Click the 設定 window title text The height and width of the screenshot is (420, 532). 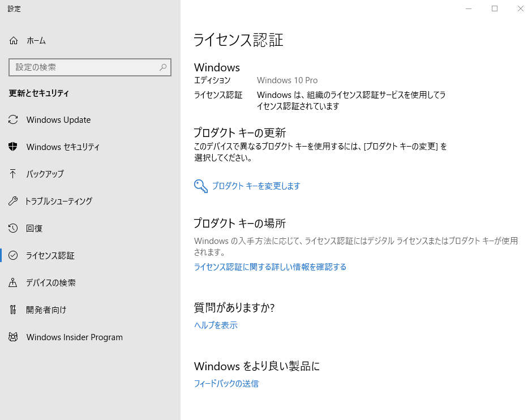click(x=14, y=9)
